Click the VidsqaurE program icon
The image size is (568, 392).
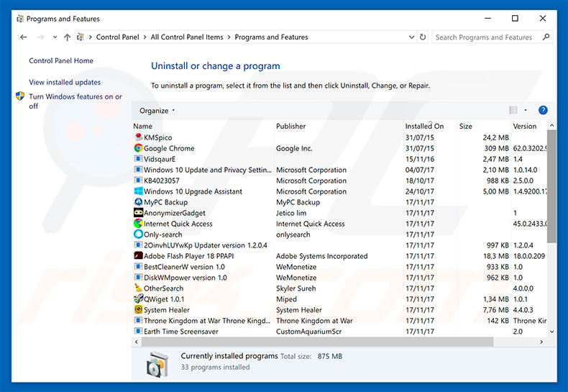138,159
